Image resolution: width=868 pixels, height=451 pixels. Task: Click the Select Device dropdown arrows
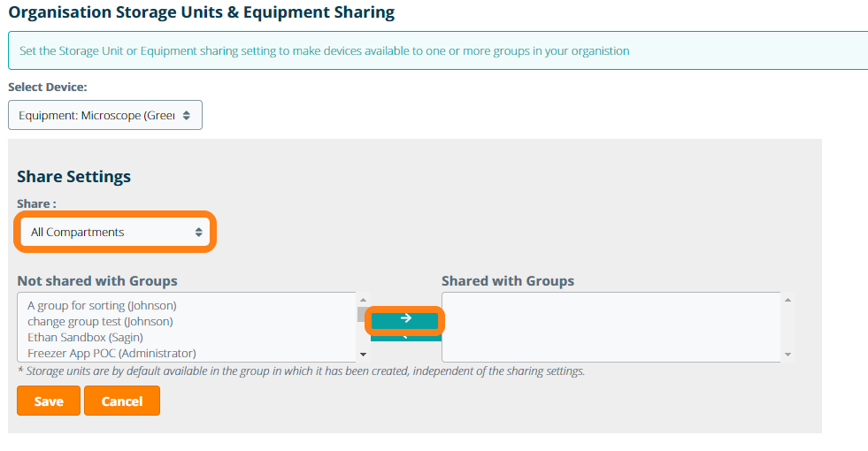pos(187,115)
